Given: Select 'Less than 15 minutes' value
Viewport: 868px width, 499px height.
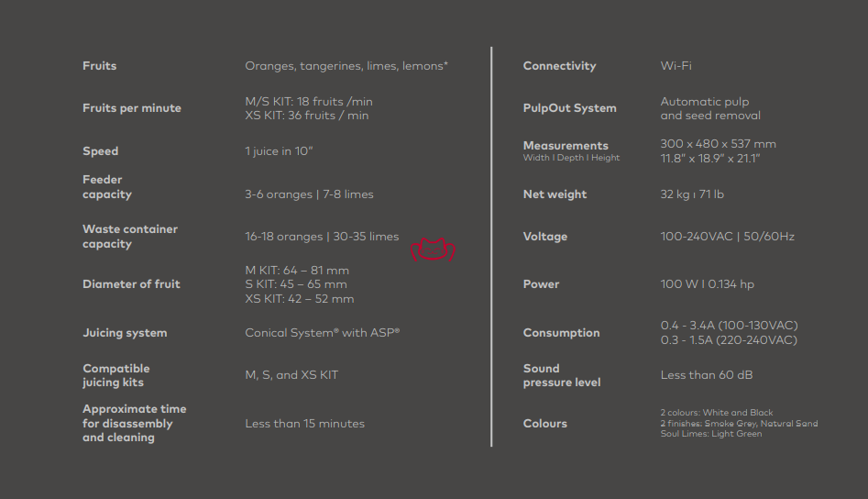Looking at the screenshot, I should coord(305,424).
